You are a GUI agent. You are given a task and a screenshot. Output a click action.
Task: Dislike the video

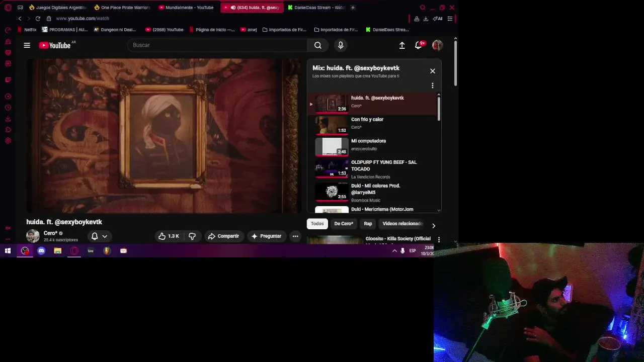coord(192,236)
